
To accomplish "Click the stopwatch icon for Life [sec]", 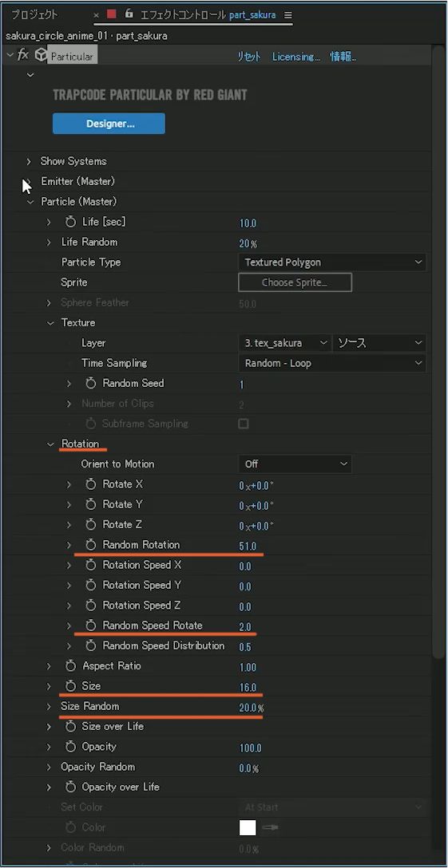I will point(70,222).
